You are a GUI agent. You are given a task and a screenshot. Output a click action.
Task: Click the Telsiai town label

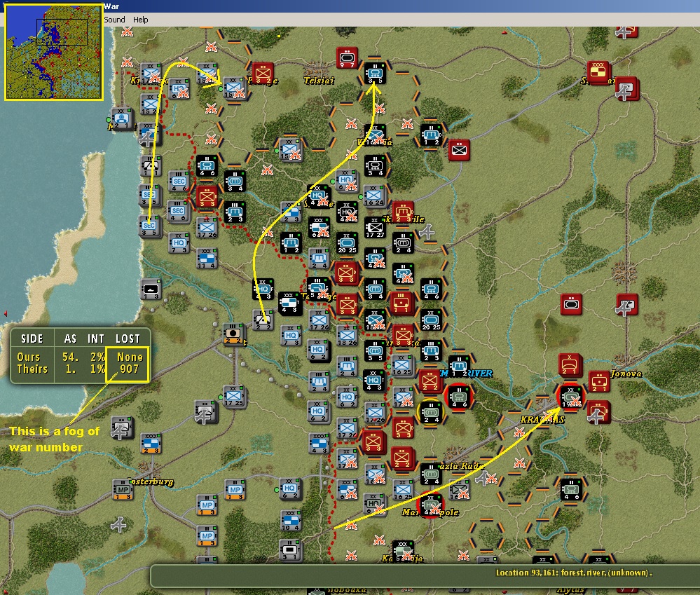(319, 81)
